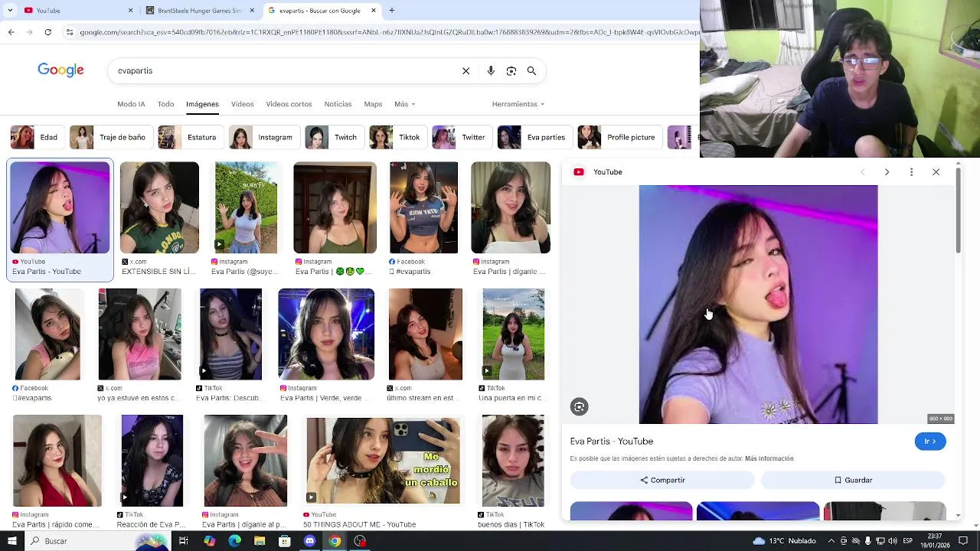Open the Modo IA tab
The height and width of the screenshot is (551, 980).
click(x=131, y=104)
